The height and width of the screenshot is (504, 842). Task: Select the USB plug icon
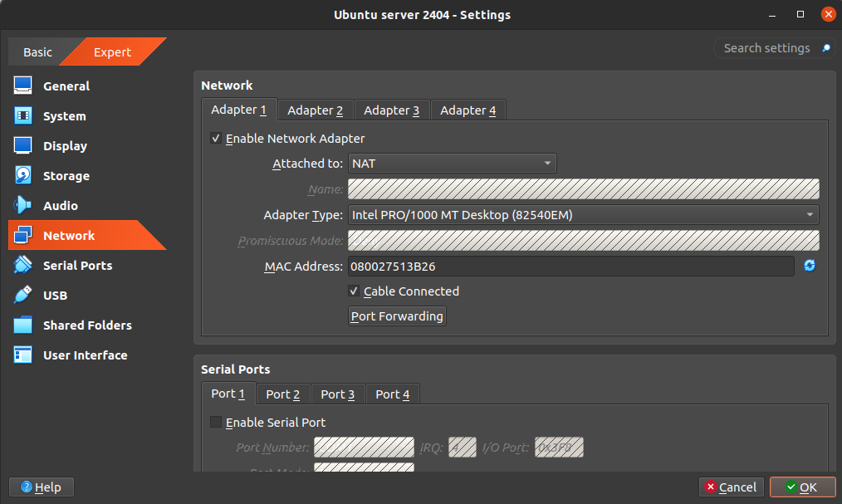[23, 296]
